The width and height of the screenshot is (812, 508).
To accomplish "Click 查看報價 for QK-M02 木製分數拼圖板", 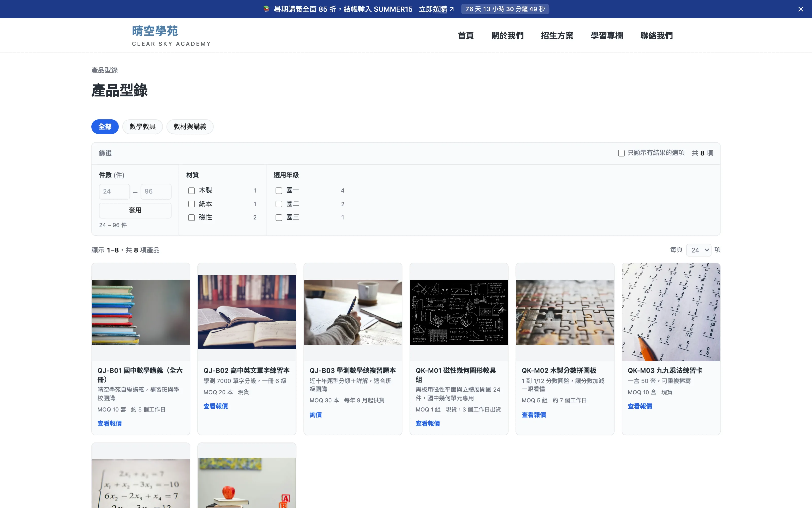I will pyautogui.click(x=534, y=415).
